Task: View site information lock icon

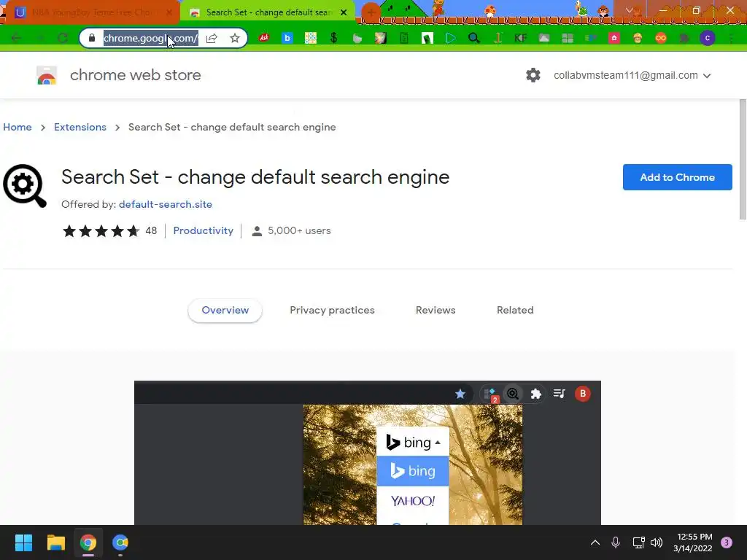Action: (92, 38)
